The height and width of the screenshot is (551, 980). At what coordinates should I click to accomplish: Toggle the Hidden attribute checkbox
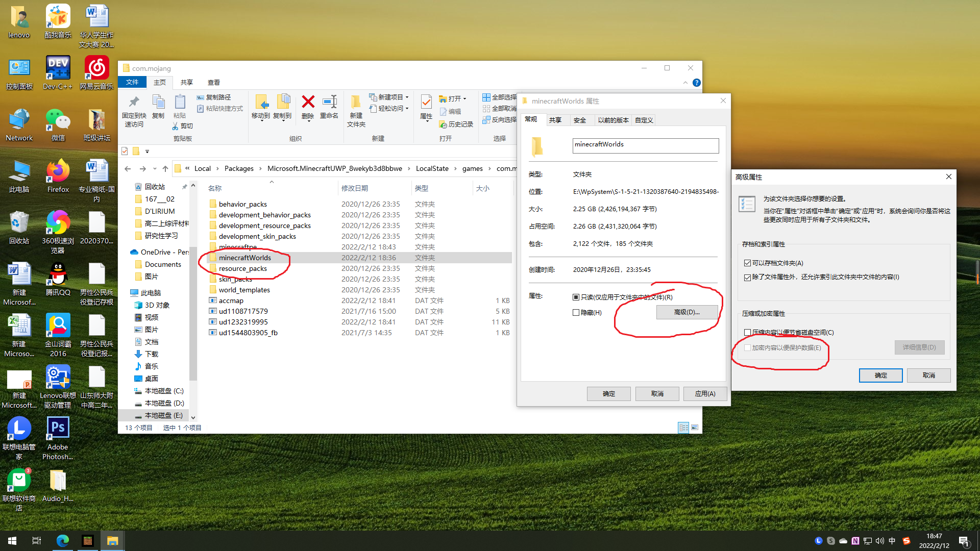point(576,313)
